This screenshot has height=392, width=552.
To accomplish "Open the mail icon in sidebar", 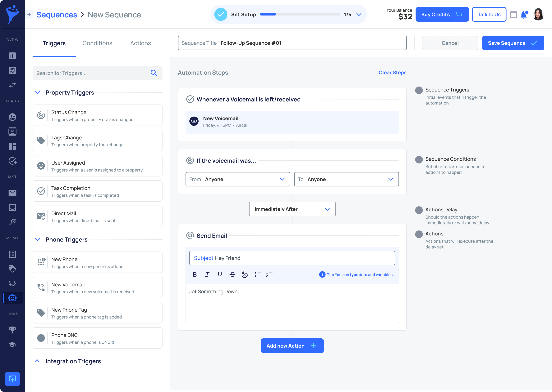I will click(x=12, y=193).
